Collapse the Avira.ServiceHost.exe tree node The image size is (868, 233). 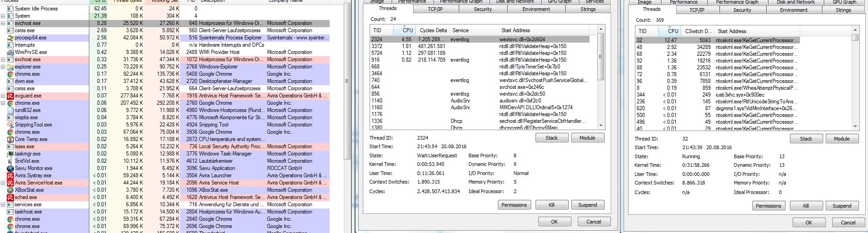point(3,183)
